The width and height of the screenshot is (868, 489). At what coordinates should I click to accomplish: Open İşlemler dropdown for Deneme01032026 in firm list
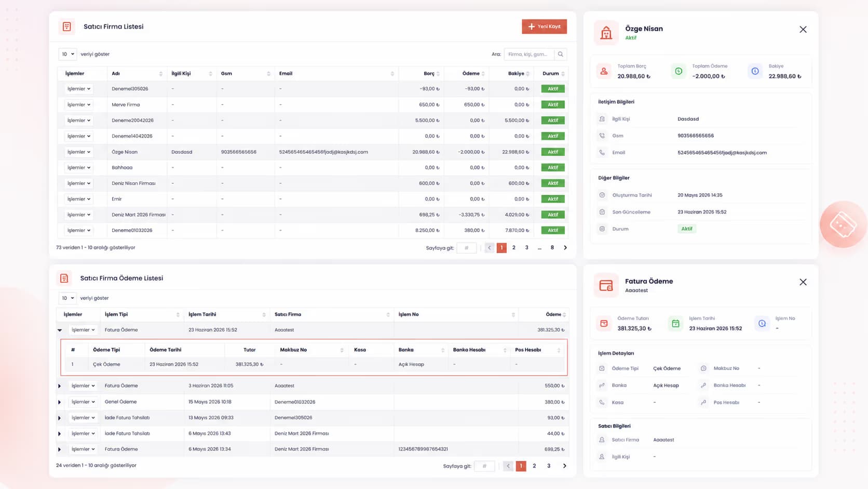[79, 230]
